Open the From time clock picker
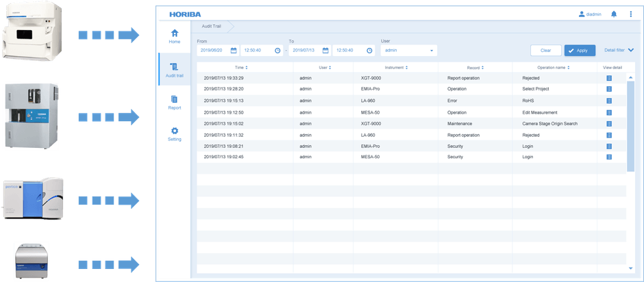The height and width of the screenshot is (282, 644). (x=277, y=50)
